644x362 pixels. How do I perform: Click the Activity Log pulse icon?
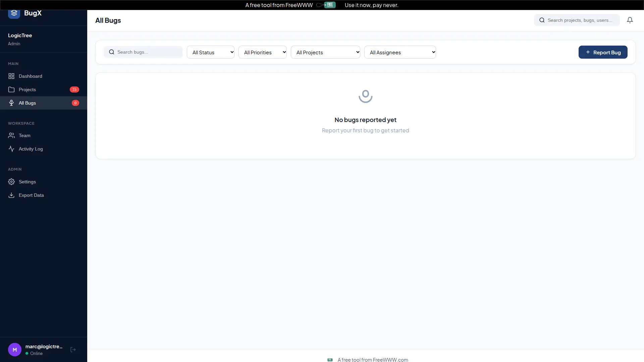pyautogui.click(x=11, y=149)
